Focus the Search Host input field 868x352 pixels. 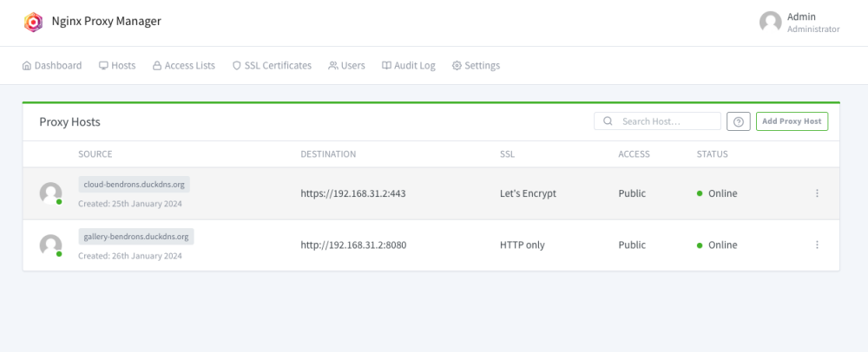pos(657,121)
